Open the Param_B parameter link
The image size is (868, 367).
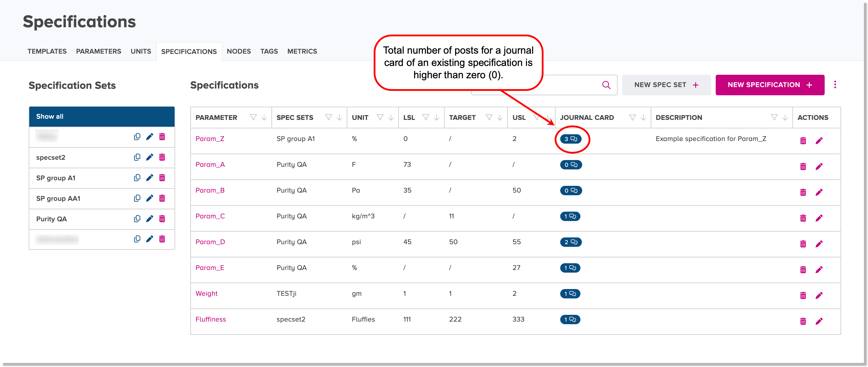pos(210,190)
